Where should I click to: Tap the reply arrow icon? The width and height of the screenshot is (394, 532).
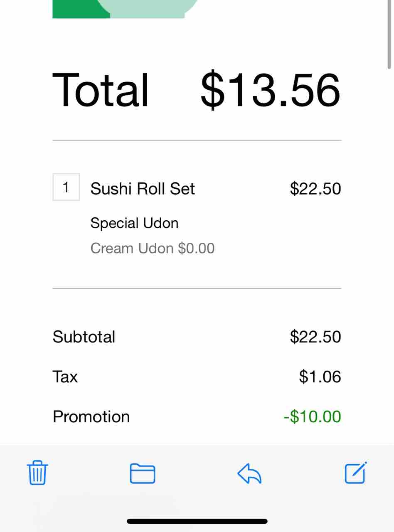point(249,473)
